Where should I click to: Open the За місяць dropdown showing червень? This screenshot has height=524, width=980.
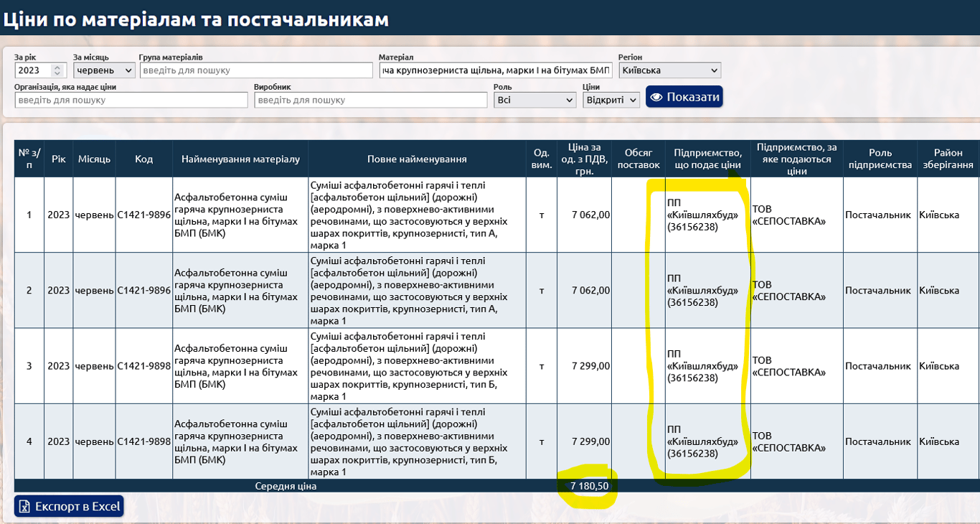click(104, 70)
